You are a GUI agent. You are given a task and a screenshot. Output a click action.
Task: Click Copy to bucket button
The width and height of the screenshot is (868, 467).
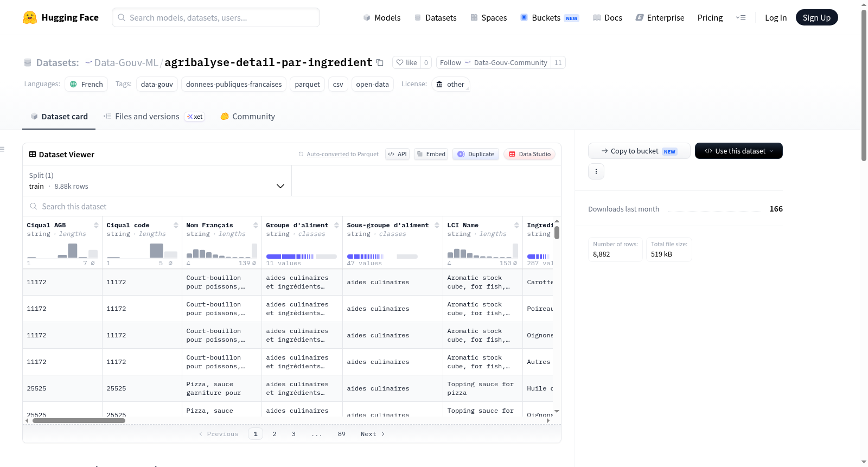[x=639, y=151]
